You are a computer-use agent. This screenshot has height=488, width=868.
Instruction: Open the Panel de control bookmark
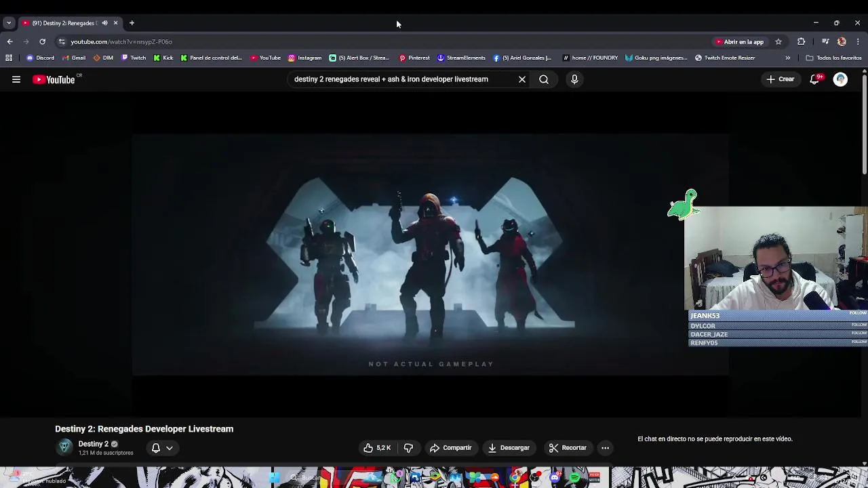pyautogui.click(x=211, y=58)
